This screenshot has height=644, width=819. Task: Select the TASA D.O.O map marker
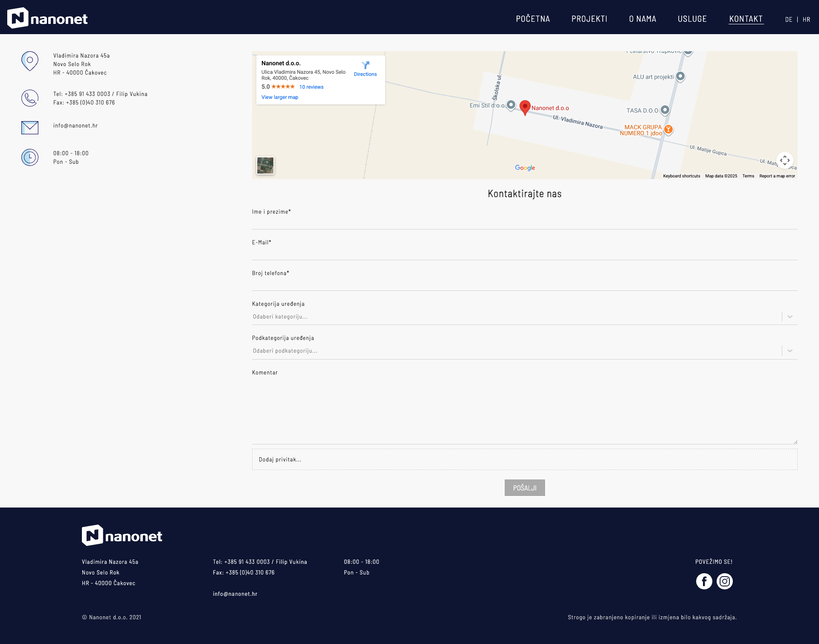tap(665, 110)
